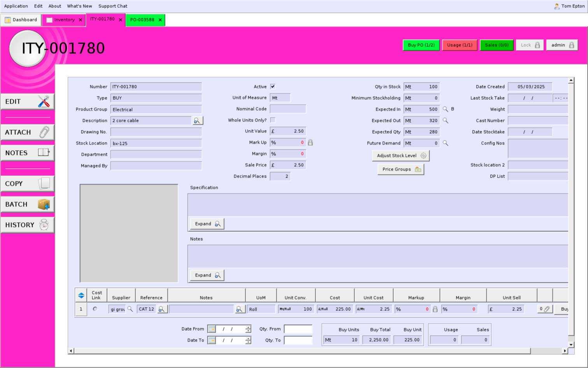Viewport: 588px width, 368px height.
Task: Open Expected In magnifier lookup
Action: [x=445, y=109]
